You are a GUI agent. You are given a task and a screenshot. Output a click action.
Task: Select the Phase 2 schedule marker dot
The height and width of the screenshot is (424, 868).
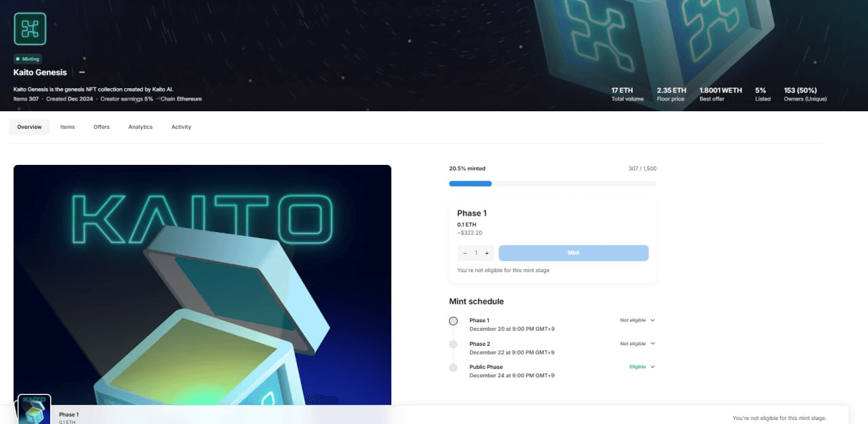point(453,345)
